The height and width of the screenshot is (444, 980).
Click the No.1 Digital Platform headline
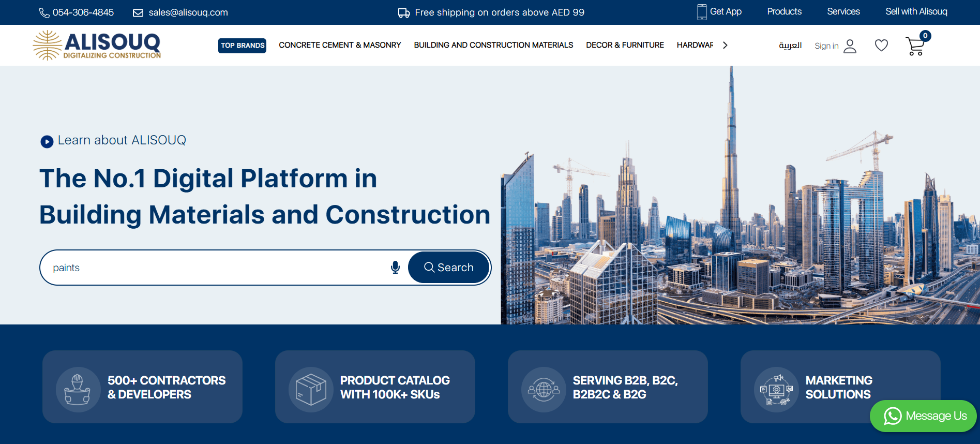point(265,197)
